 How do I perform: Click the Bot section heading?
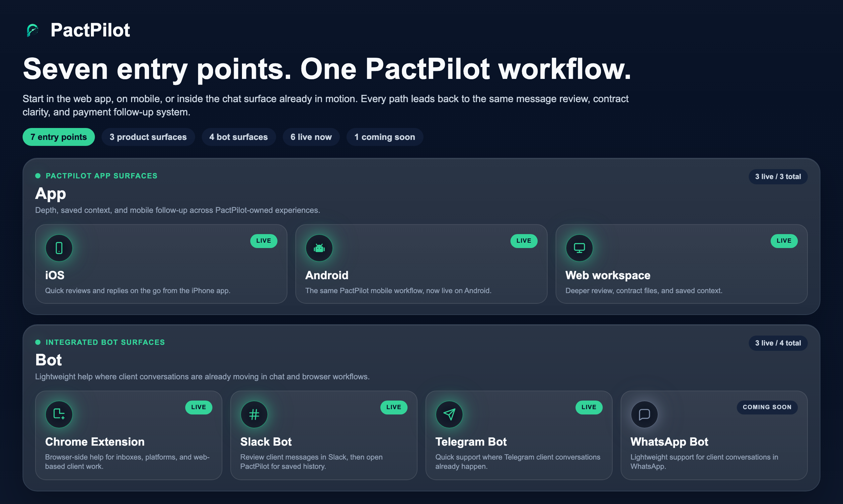point(48,360)
